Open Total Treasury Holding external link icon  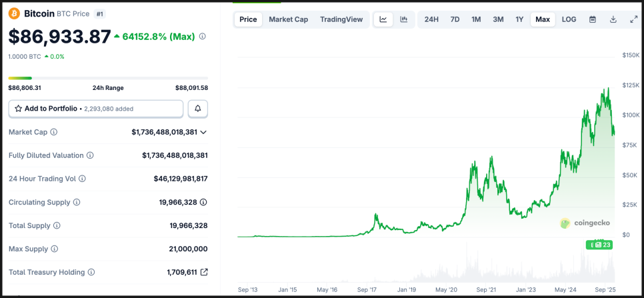tap(204, 272)
